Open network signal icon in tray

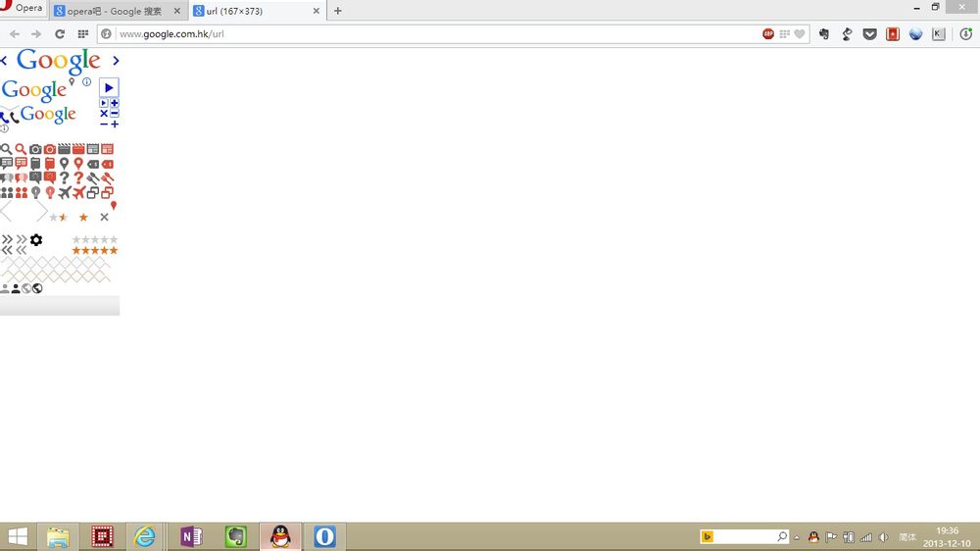tap(865, 536)
